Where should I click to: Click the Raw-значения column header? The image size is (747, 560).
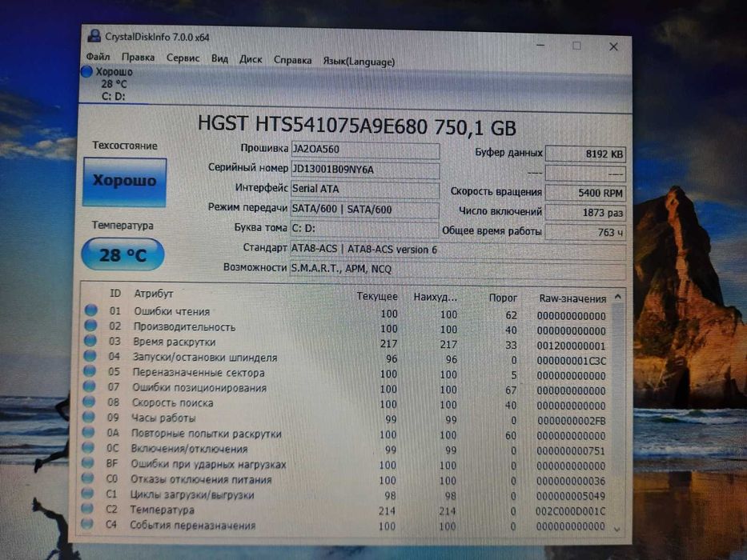572,299
